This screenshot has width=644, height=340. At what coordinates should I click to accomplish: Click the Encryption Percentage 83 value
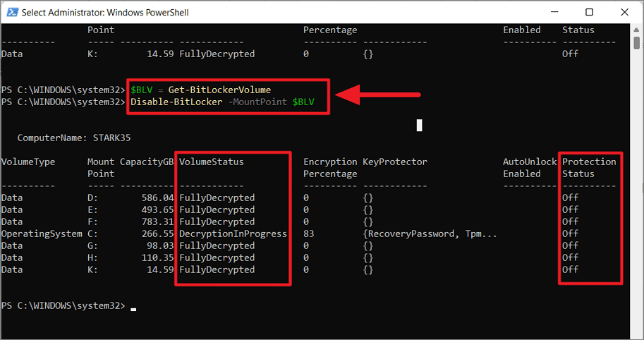(309, 233)
